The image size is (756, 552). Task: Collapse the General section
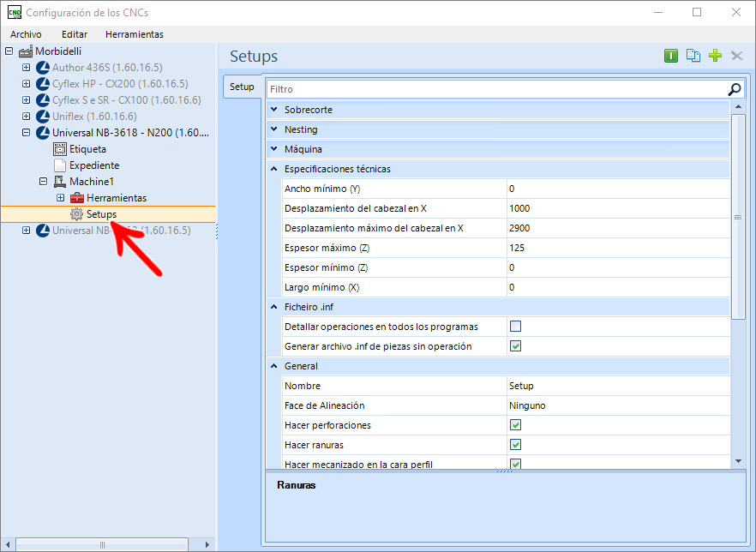[x=274, y=366]
